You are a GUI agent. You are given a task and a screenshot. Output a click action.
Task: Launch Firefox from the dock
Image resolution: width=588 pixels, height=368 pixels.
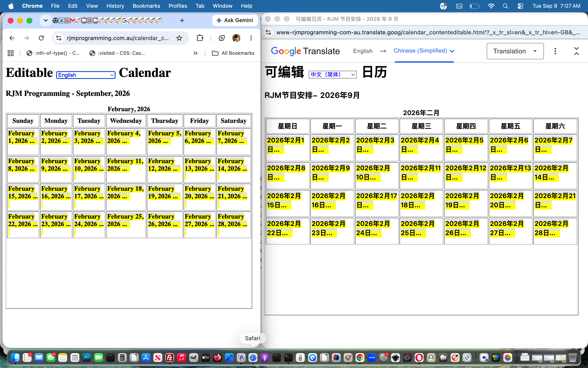pos(217,358)
